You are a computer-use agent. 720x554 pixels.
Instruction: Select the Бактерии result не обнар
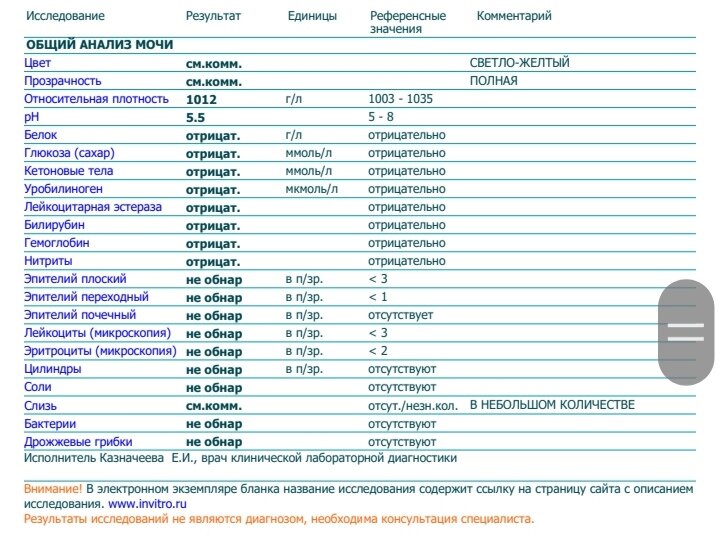coord(214,424)
